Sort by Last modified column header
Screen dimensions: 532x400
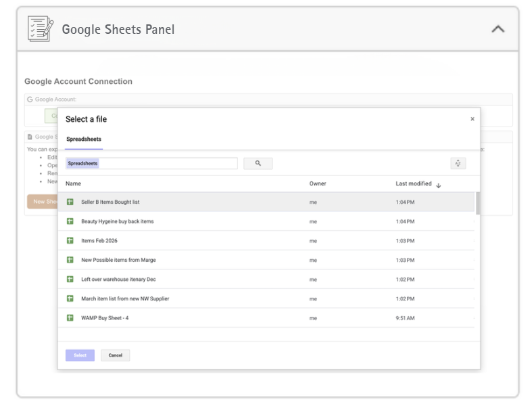413,183
